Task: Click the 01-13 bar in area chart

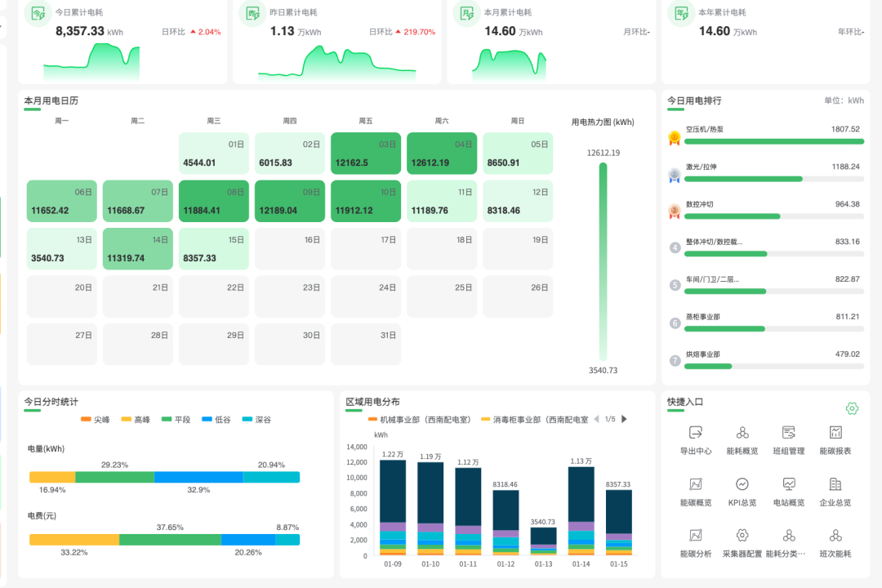Action: click(x=543, y=541)
